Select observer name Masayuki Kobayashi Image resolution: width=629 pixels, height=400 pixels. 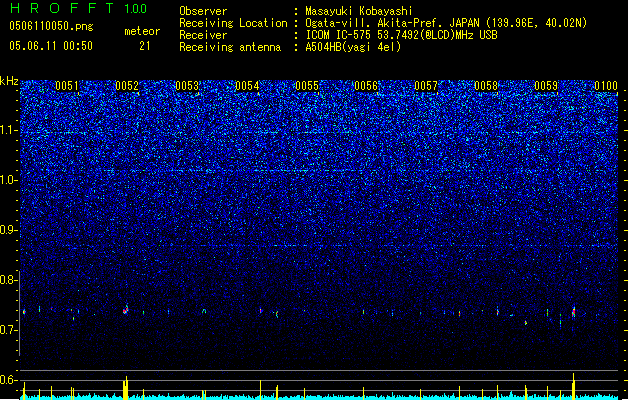[359, 11]
